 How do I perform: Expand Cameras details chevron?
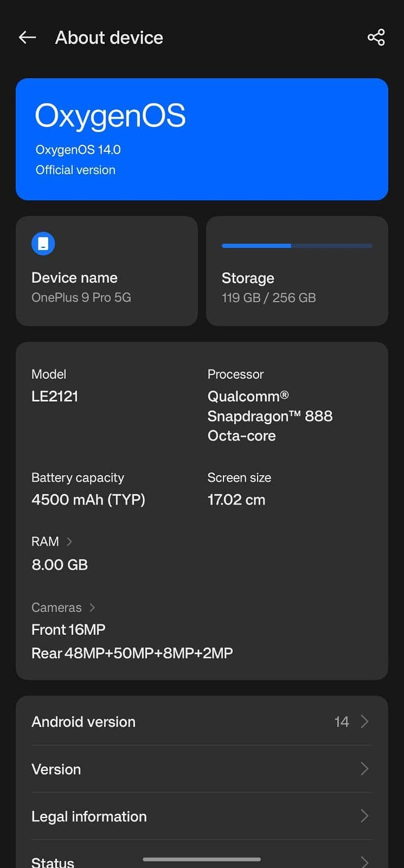coord(92,608)
